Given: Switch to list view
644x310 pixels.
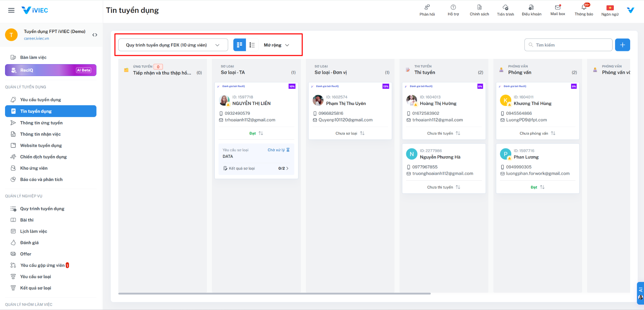Looking at the screenshot, I should pos(252,45).
